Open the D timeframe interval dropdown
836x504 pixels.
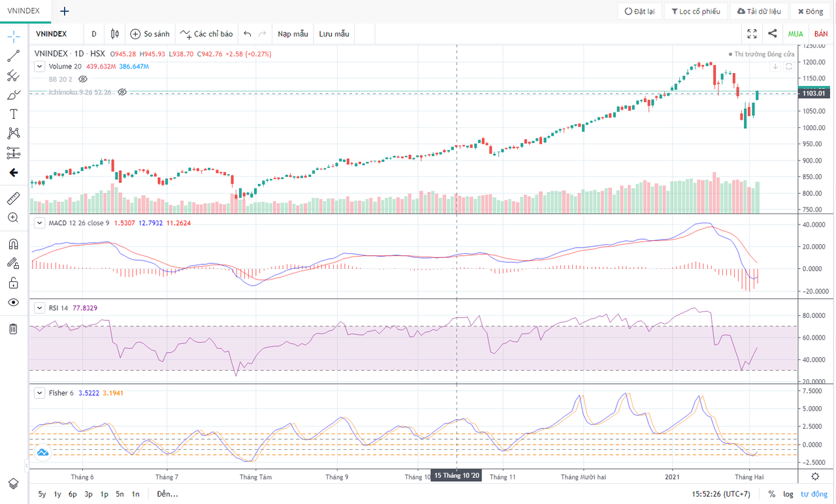(94, 34)
